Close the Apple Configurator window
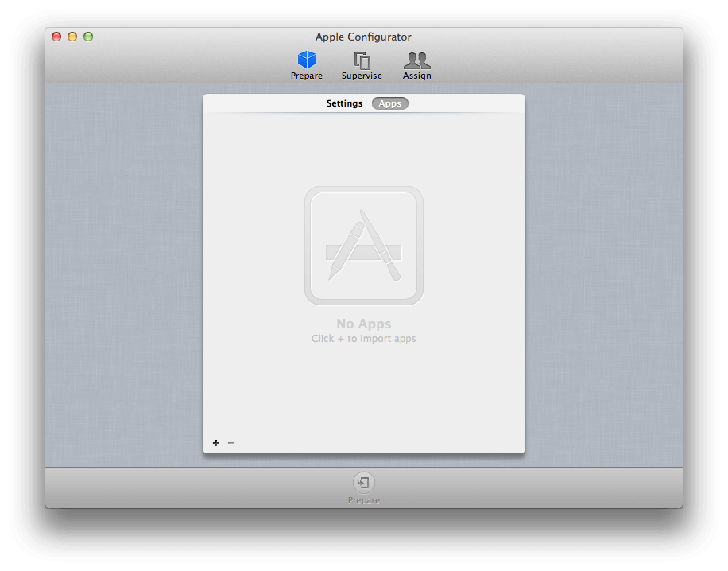728x571 pixels. [56, 37]
